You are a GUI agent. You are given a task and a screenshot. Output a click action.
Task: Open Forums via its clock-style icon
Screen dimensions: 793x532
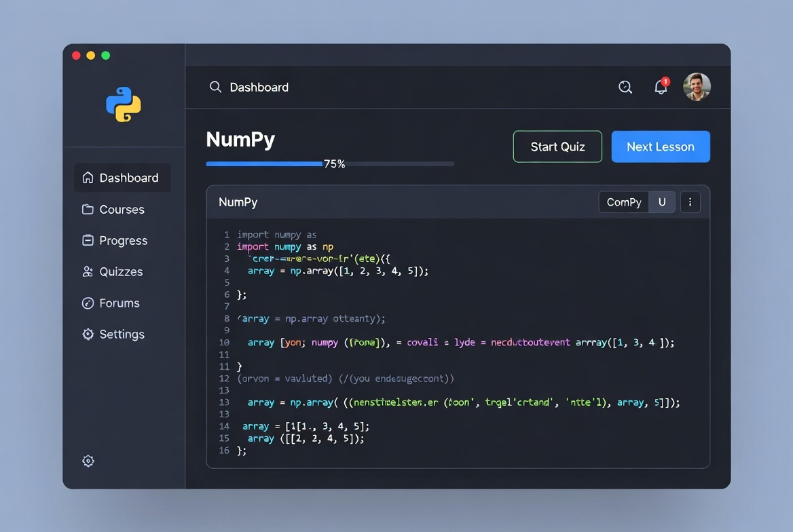tap(88, 303)
